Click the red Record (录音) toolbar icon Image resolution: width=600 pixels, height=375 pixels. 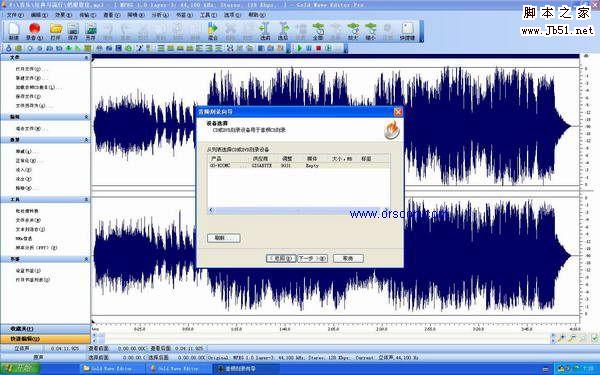coord(34,31)
